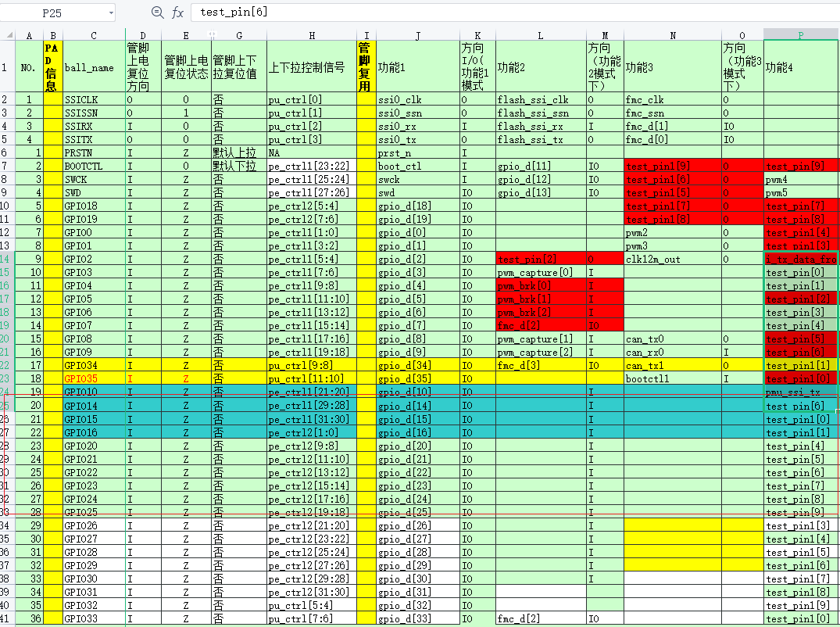Screen dimensions: 840x627
Task: Select column header C
Action: click(x=94, y=35)
